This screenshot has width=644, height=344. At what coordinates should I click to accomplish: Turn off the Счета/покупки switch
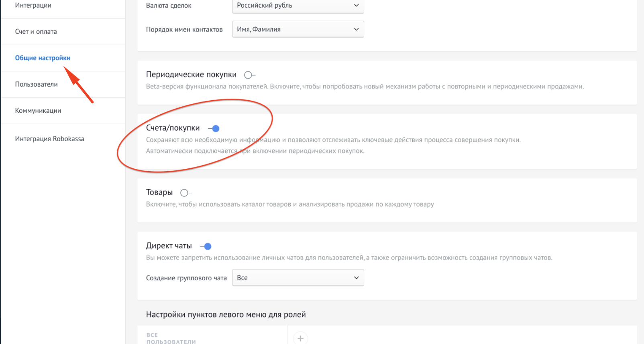pos(214,129)
